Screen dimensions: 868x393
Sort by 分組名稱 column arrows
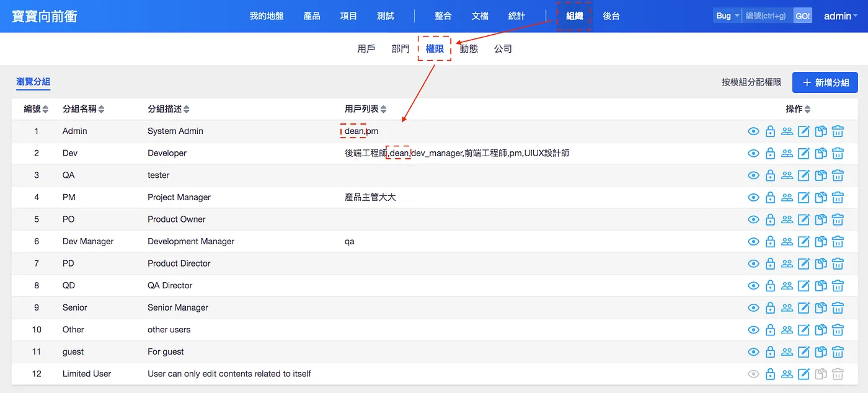point(101,109)
